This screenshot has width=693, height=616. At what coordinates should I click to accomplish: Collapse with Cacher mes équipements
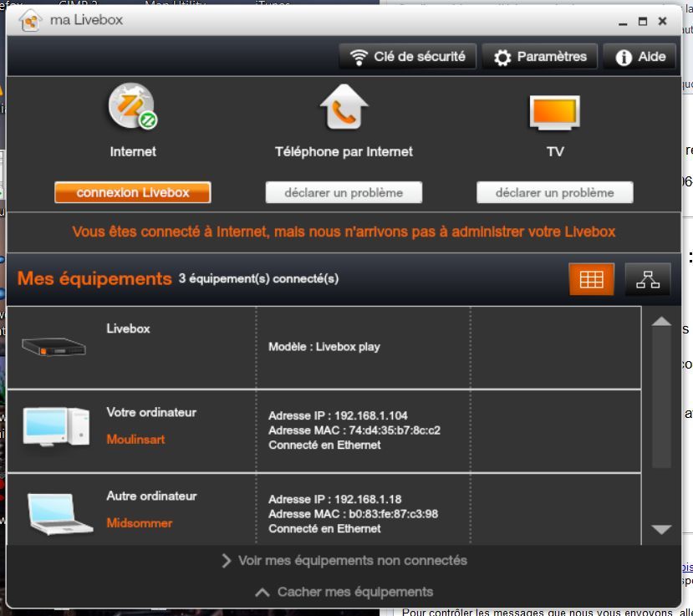[344, 592]
